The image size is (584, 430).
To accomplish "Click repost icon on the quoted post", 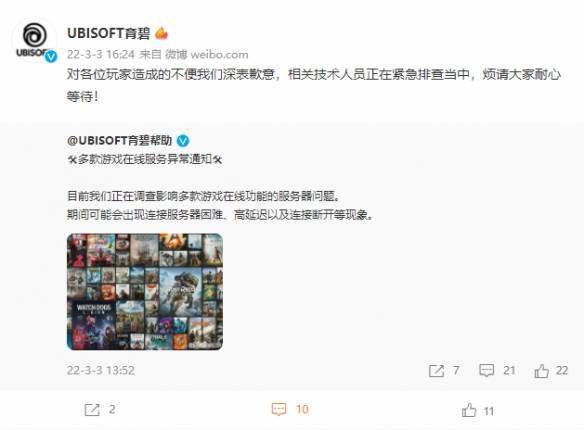I will (436, 370).
